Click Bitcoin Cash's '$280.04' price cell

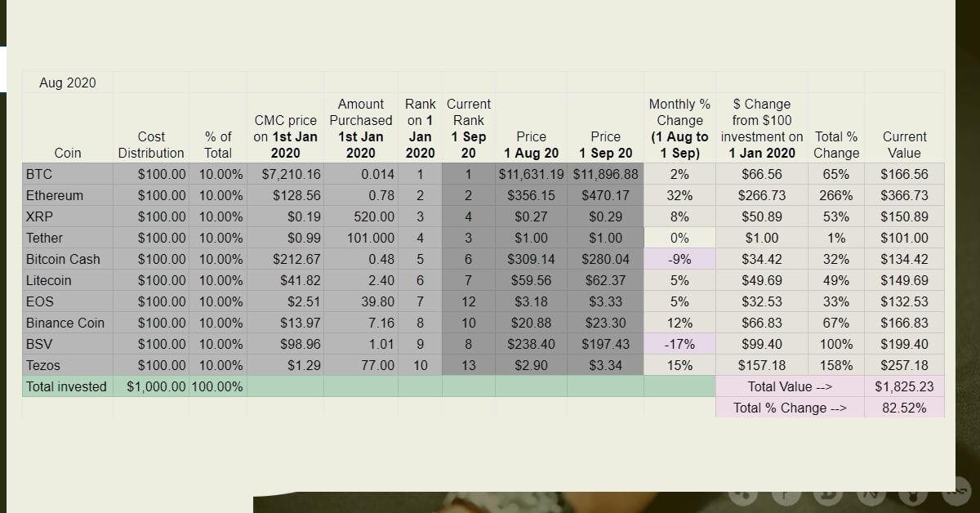point(605,259)
